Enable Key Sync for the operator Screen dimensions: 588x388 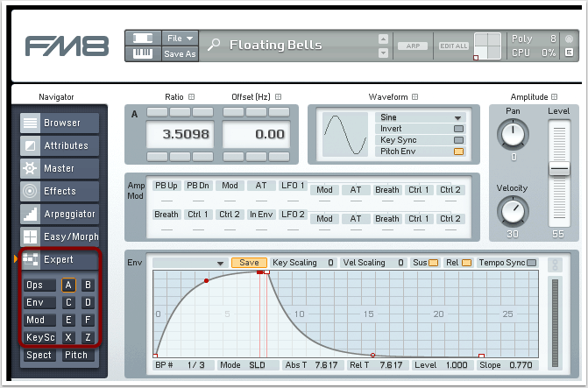(457, 140)
